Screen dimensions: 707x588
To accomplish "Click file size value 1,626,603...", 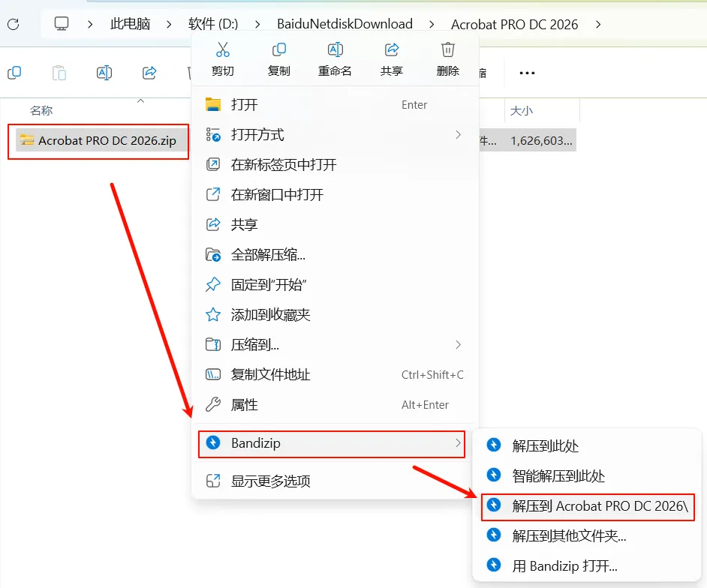I will pos(542,140).
